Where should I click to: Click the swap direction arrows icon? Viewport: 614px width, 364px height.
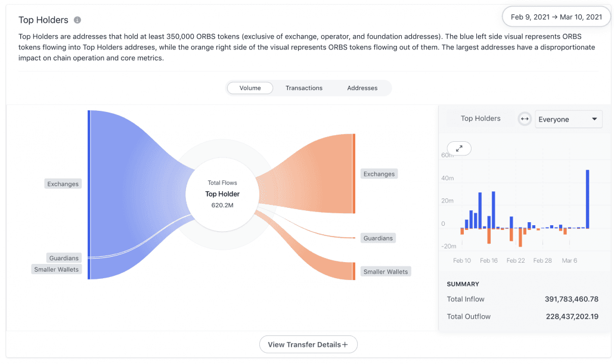(x=525, y=119)
